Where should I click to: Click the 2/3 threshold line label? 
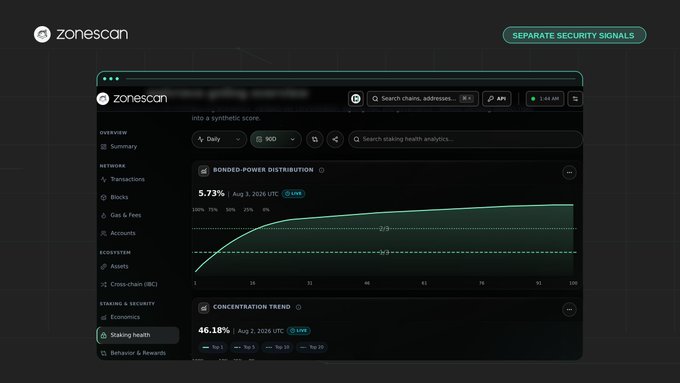pos(384,229)
